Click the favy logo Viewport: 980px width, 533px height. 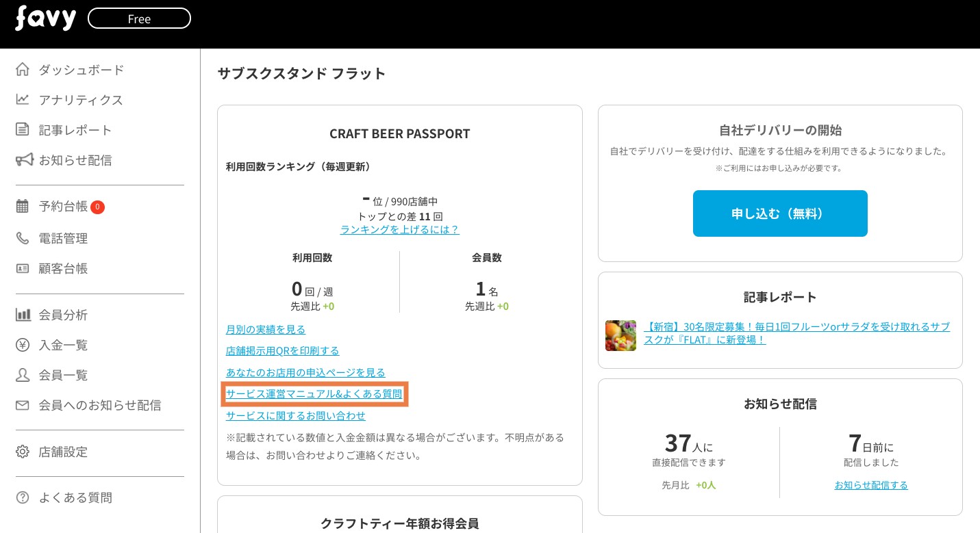point(45,18)
